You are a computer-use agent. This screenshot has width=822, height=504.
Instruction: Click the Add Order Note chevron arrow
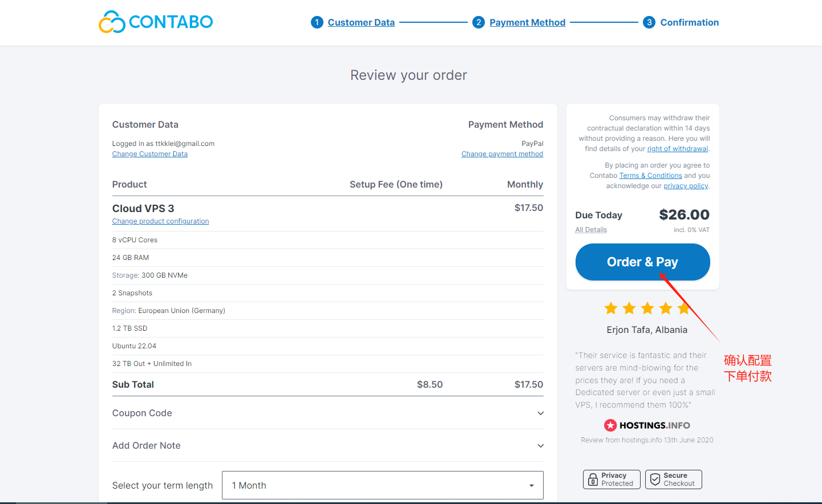point(540,446)
